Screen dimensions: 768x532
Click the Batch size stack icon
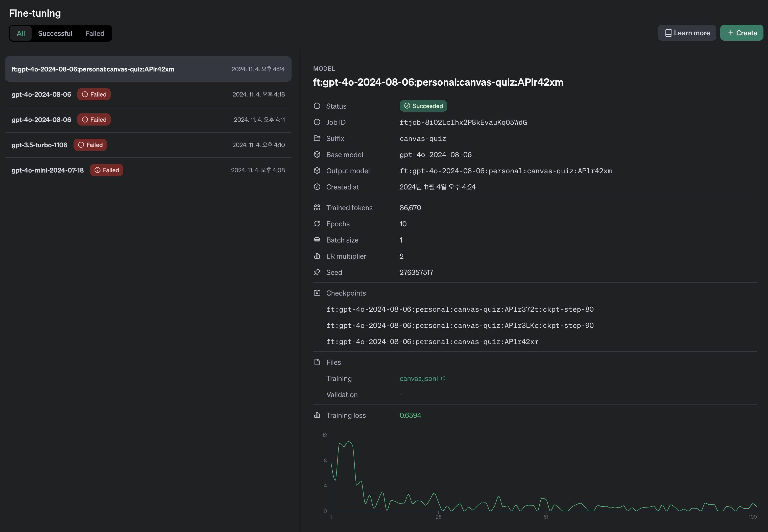pyautogui.click(x=317, y=240)
